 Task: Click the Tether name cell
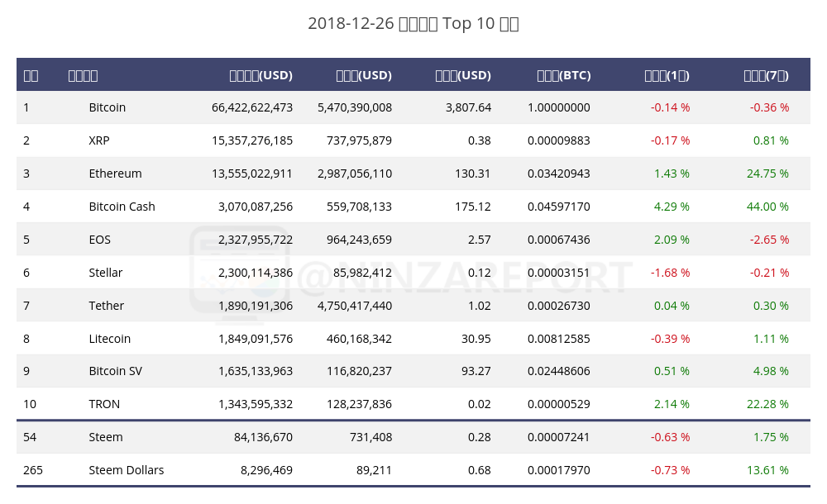point(106,306)
